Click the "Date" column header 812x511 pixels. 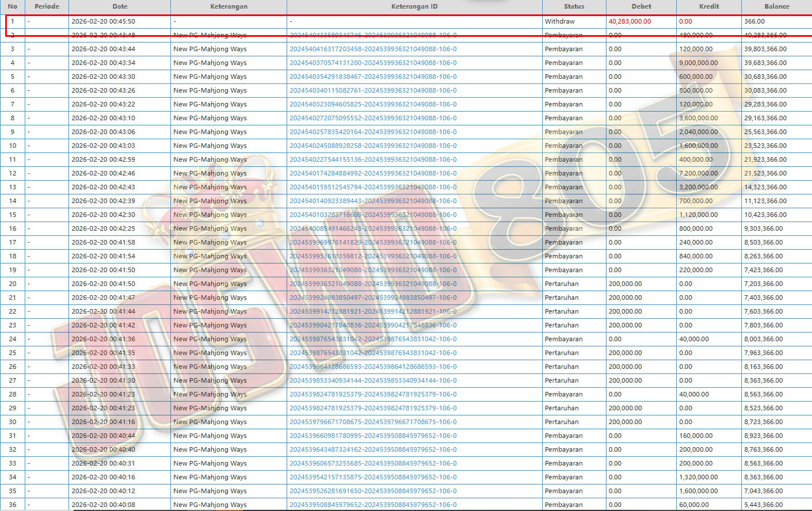[120, 6]
